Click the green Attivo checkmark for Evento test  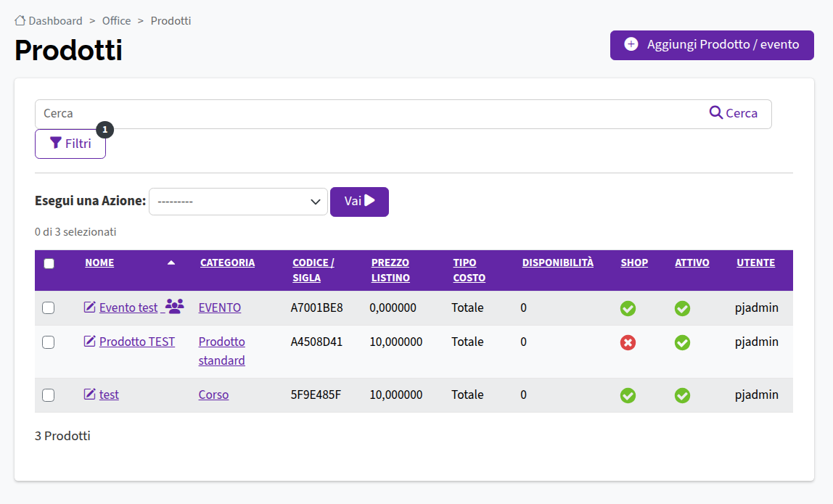[682, 308]
